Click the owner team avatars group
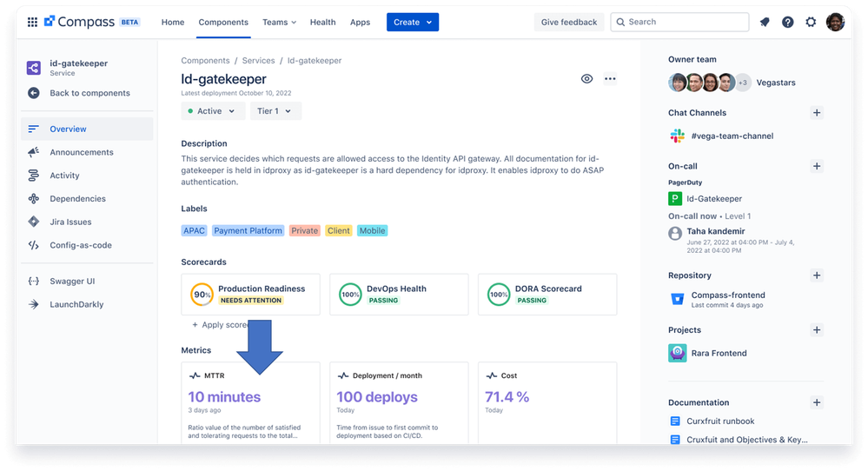The height and width of the screenshot is (471, 868). coord(710,83)
